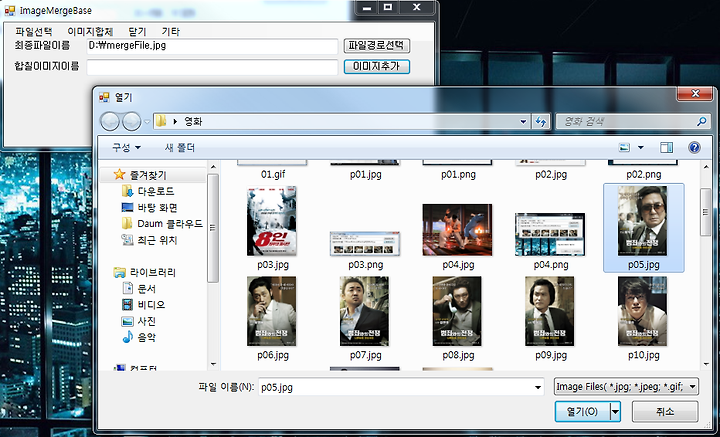Select the p03.png thumbnail
This screenshot has width=720, height=437.
click(x=365, y=244)
